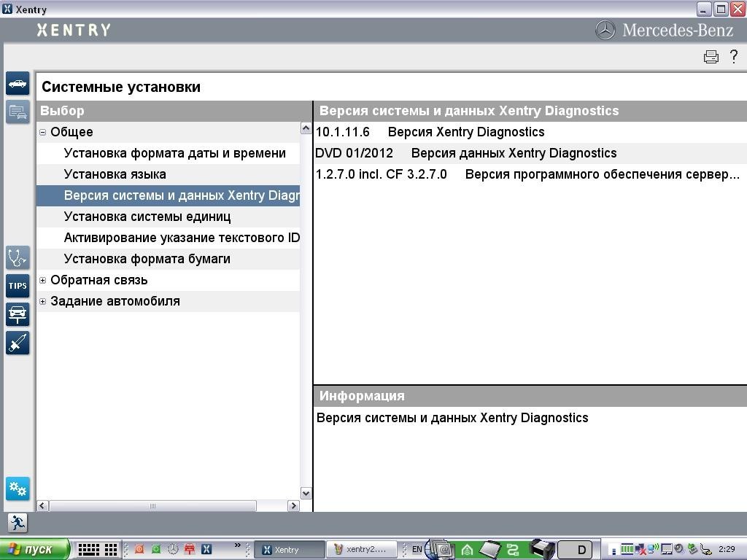Switch to the xentry2 taskbar button
747x560 pixels.
pyautogui.click(x=362, y=550)
